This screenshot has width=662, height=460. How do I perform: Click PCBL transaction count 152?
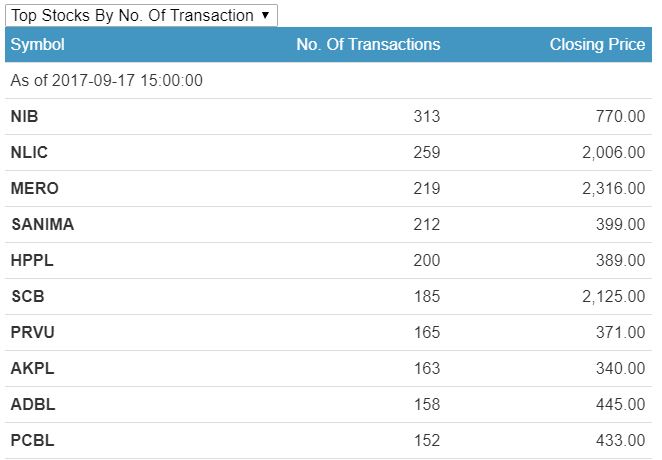(x=426, y=441)
